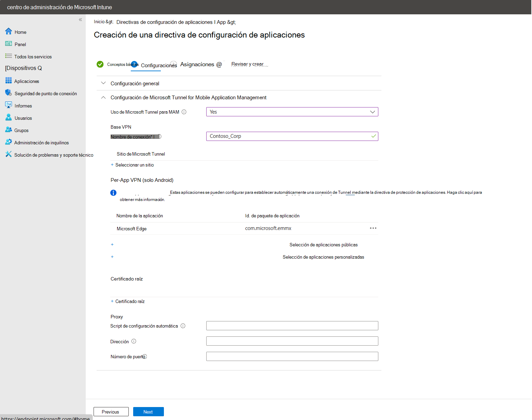Click the Home house icon in sidebar
Image resolution: width=532 pixels, height=420 pixels.
coord(9,31)
